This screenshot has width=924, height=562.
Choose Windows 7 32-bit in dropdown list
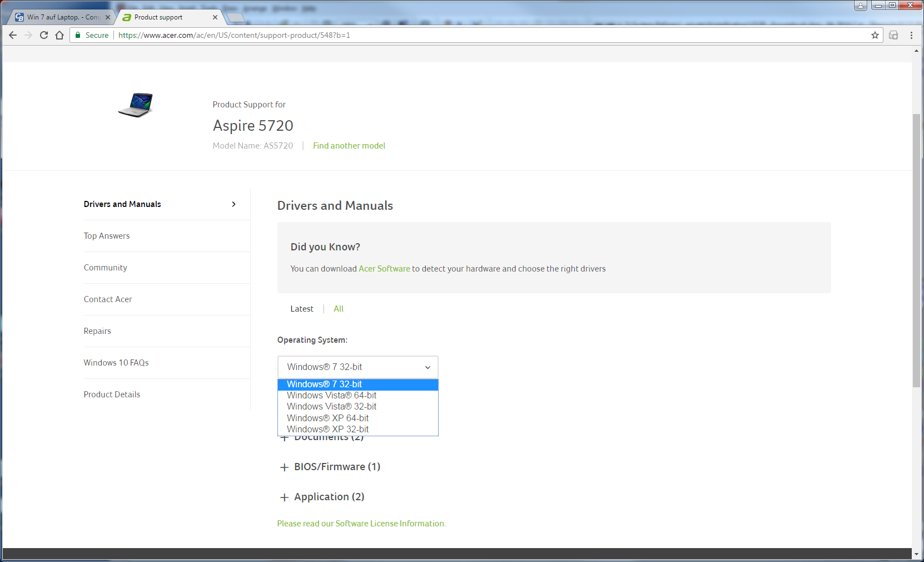[x=358, y=384]
